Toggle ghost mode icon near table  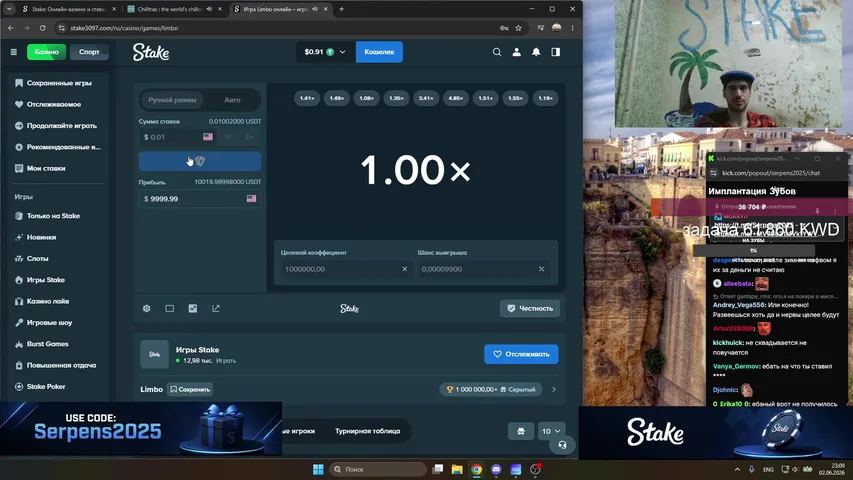point(521,431)
